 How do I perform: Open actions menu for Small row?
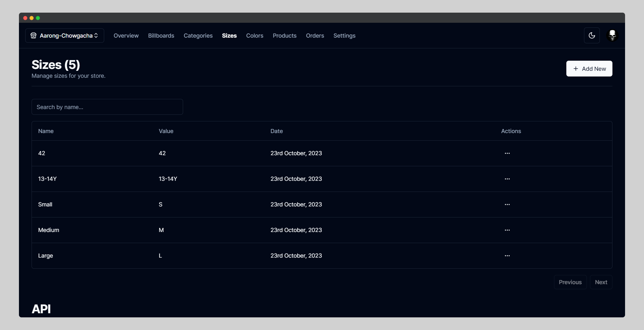click(507, 205)
